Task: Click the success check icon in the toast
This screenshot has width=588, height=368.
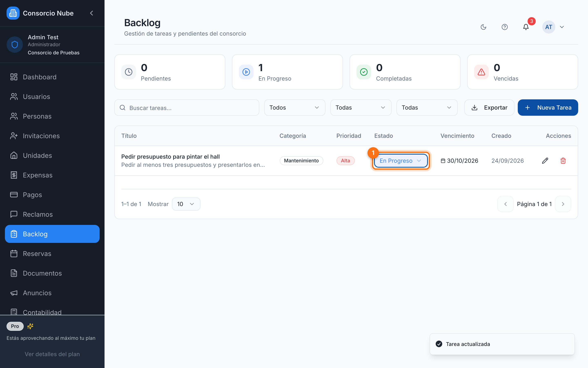Action: (439, 344)
